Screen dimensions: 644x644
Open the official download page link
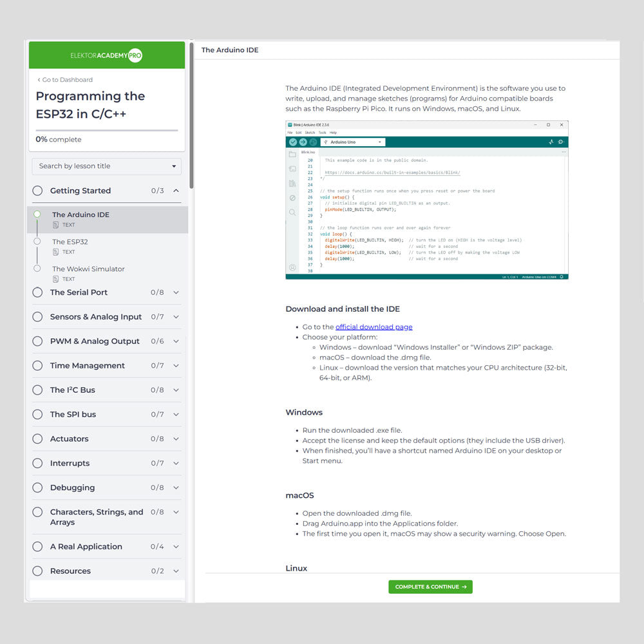point(374,327)
